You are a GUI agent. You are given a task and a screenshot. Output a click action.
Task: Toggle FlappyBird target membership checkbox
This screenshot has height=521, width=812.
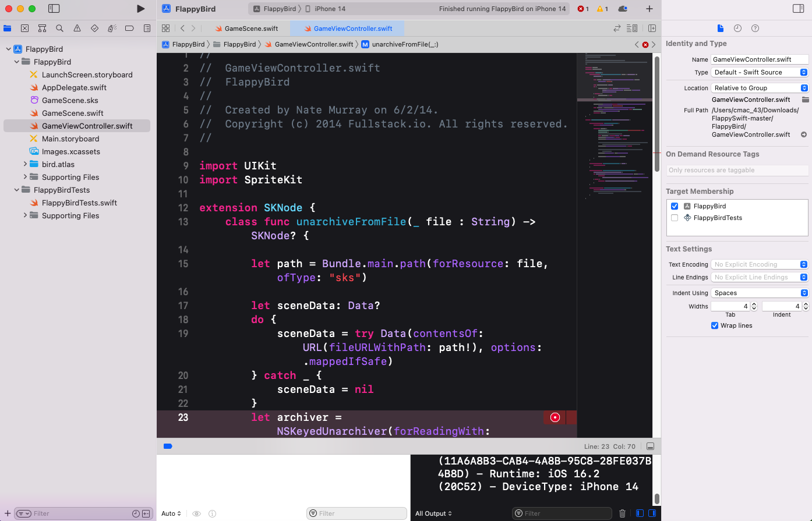coord(675,206)
